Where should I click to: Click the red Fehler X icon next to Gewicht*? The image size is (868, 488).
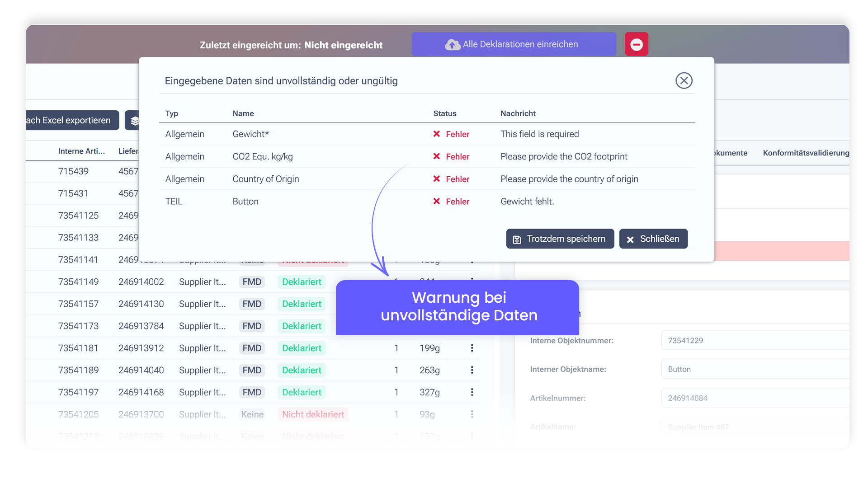(x=436, y=134)
